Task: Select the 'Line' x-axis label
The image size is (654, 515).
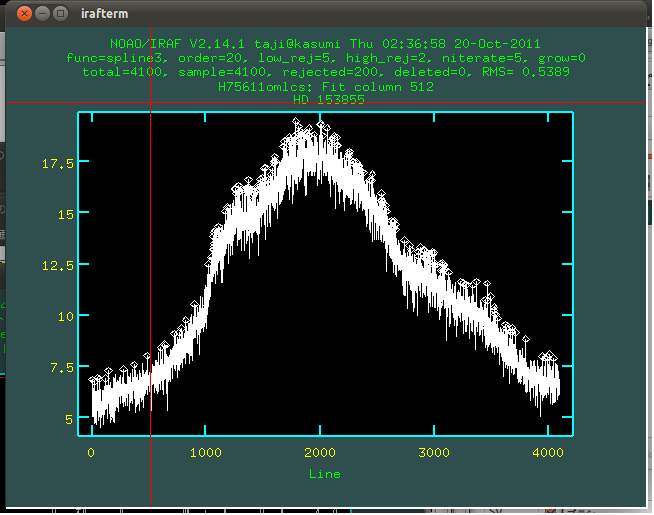Action: (324, 473)
